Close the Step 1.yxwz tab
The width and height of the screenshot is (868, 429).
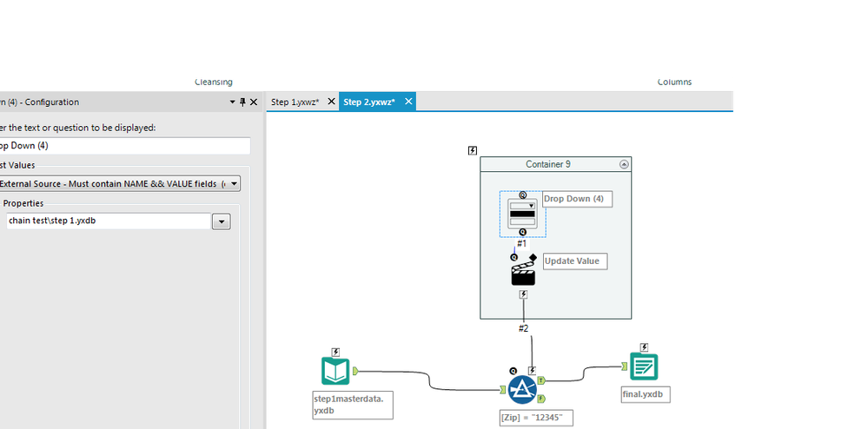331,102
